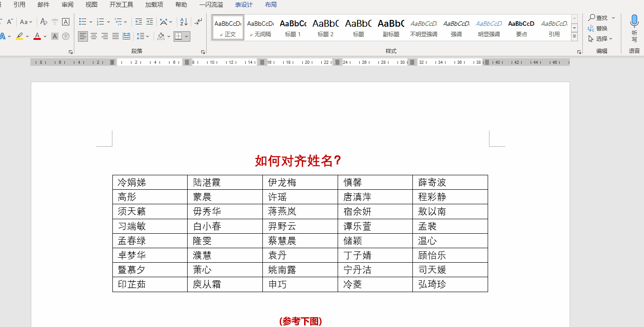
Task: Open the phonetic guide (wén) tool
Action: coord(55,22)
